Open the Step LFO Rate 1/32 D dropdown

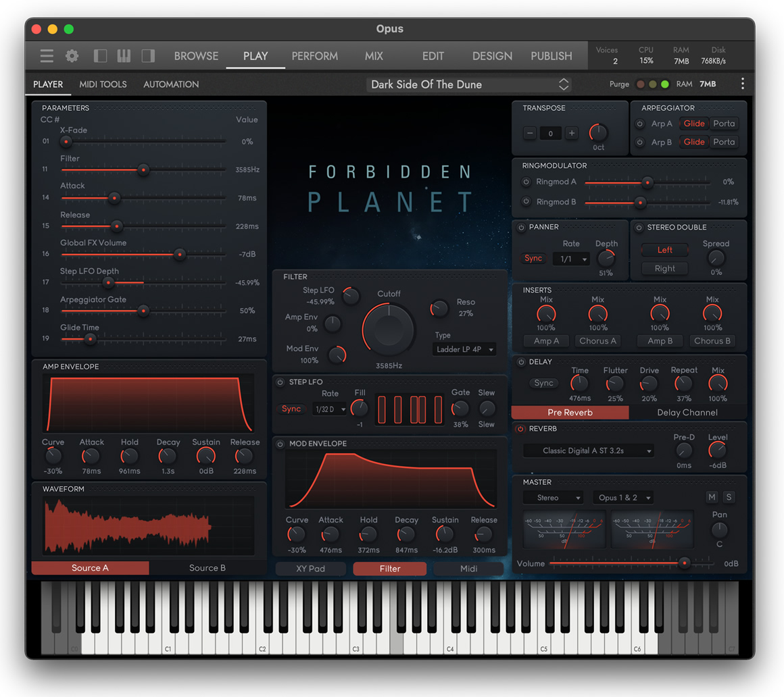tap(330, 409)
